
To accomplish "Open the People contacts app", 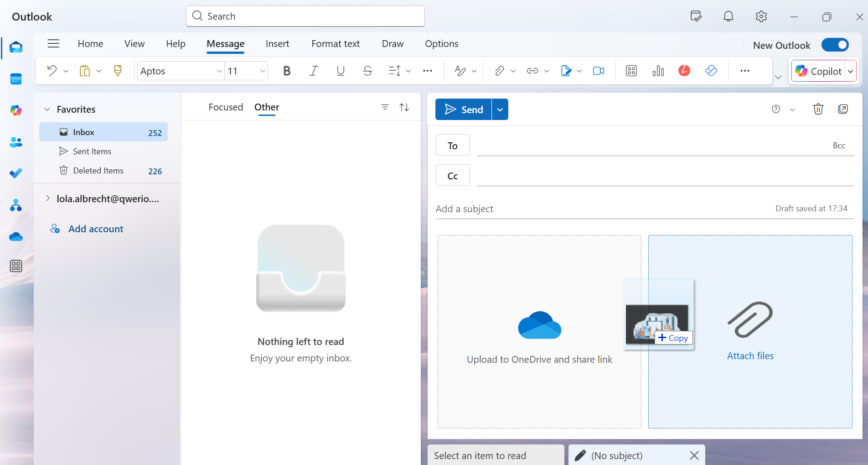I will 16,142.
